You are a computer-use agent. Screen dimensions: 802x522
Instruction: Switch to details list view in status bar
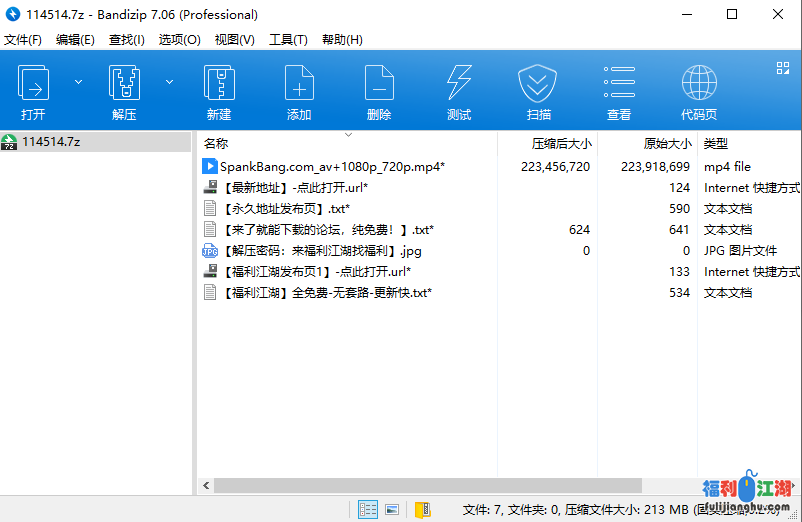click(368, 510)
